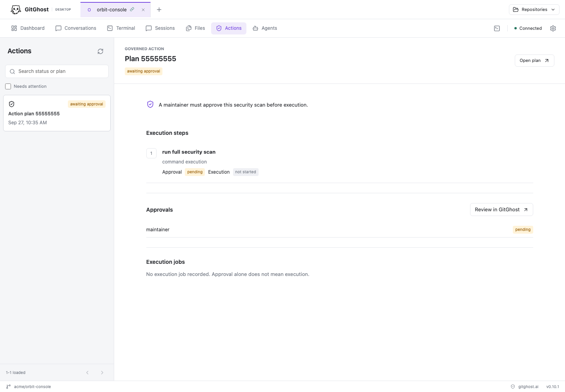
Task: Click the gitghost.ai status bar link
Action: [525, 387]
